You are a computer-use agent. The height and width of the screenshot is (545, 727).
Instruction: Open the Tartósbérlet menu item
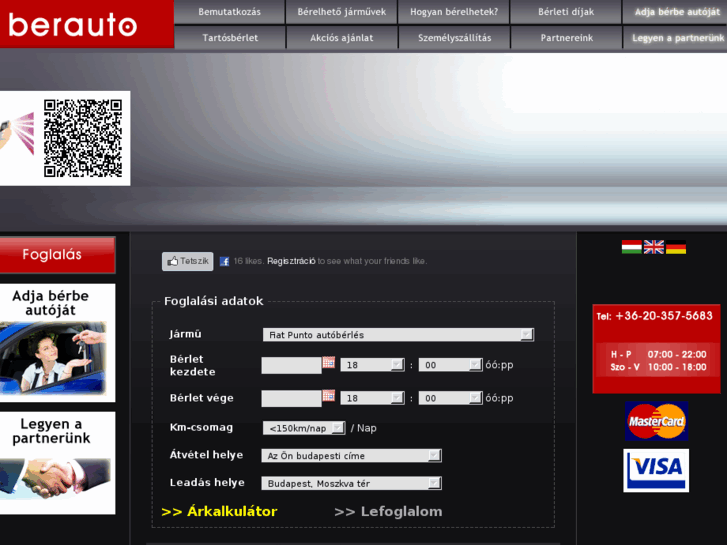pyautogui.click(x=230, y=38)
